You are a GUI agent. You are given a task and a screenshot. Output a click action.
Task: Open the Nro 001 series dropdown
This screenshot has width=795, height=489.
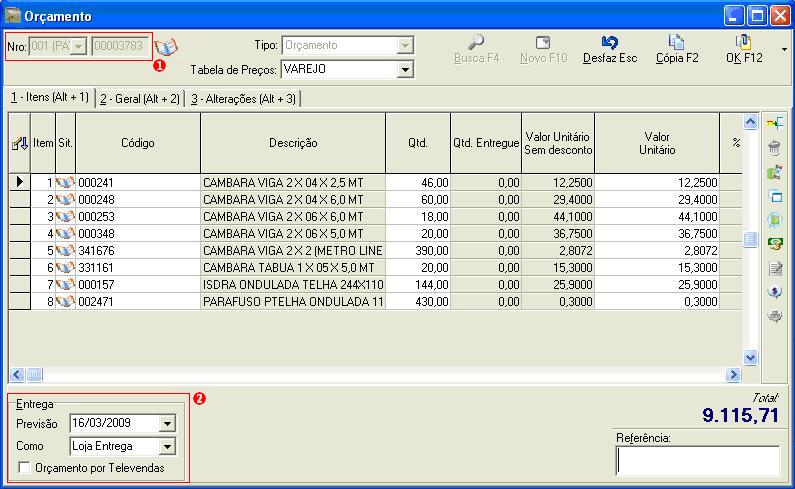[x=79, y=47]
